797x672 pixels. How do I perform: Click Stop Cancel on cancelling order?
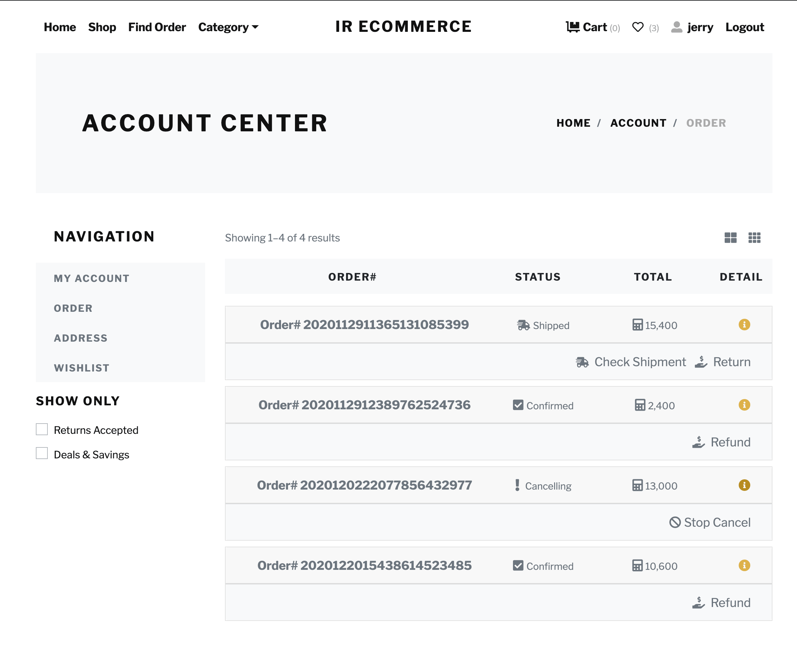710,522
